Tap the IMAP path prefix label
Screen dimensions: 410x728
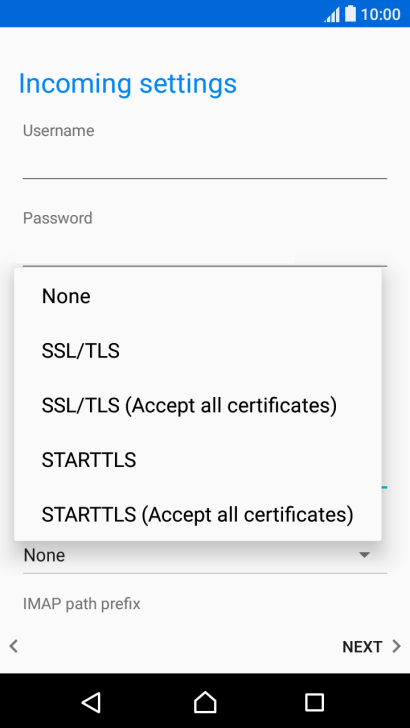tap(82, 604)
